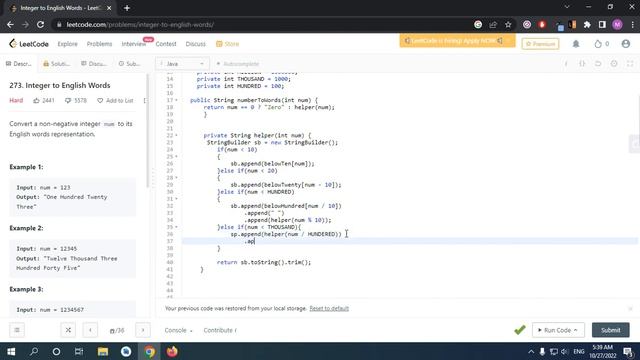Open the Explore menu item
The image size is (640, 360).
(x=67, y=44)
